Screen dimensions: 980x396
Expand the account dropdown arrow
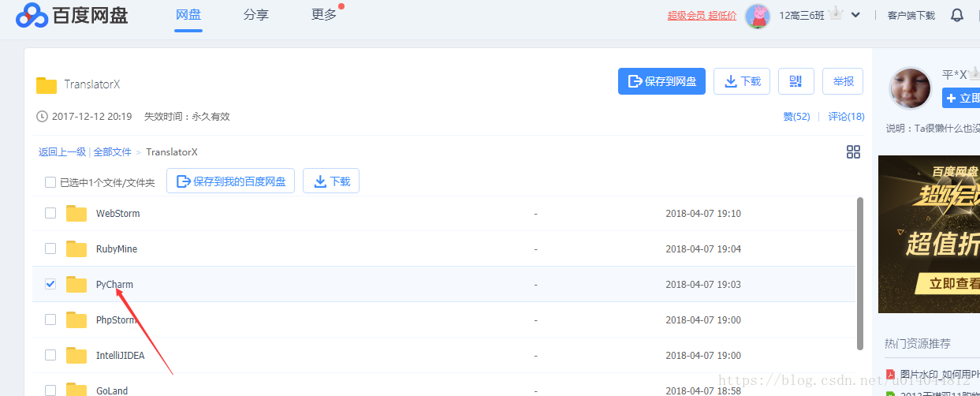(x=855, y=15)
